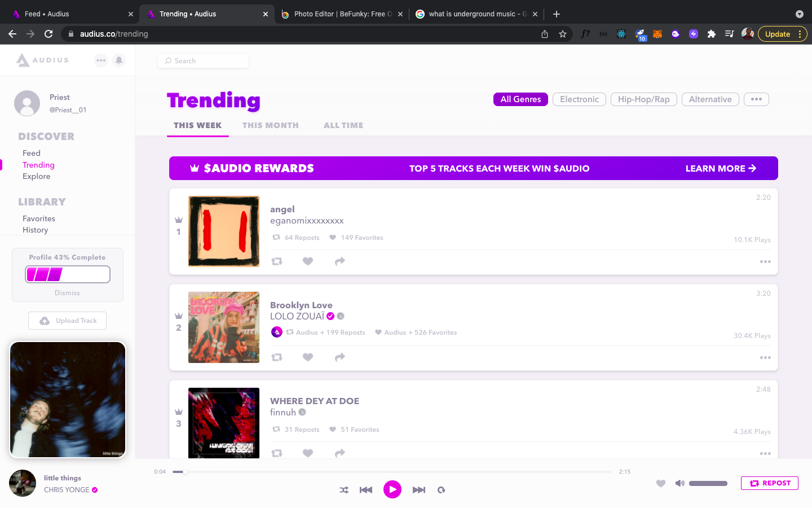Filter trending by Electronic genre

click(x=579, y=99)
